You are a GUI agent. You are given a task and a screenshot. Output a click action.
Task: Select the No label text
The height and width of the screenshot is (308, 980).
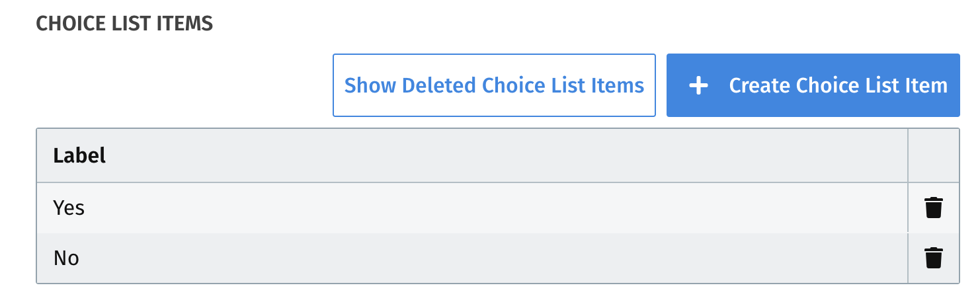click(66, 258)
